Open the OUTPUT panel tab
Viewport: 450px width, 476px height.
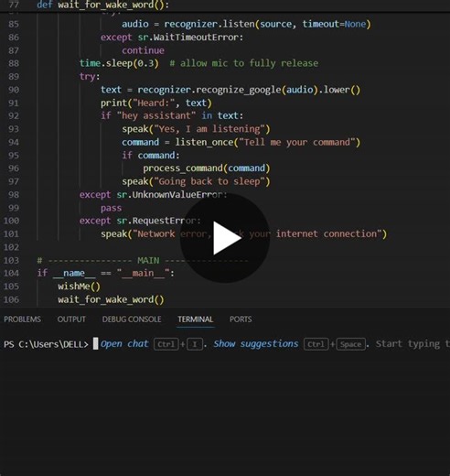pyautogui.click(x=71, y=319)
